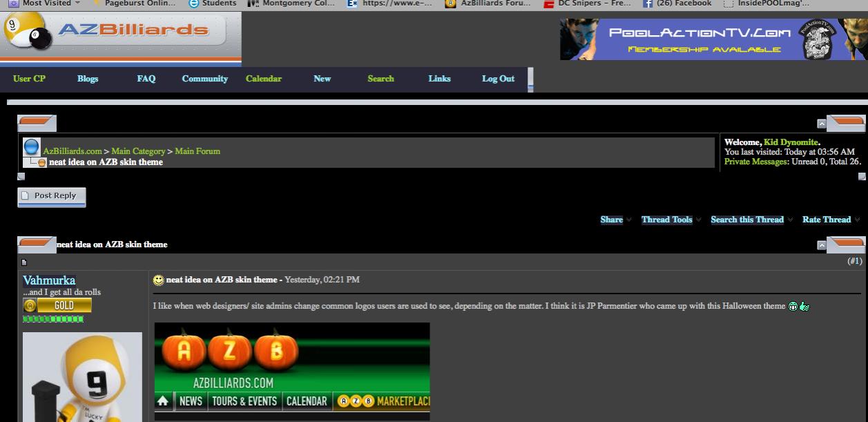The width and height of the screenshot is (868, 422).
Task: Open the Blogs section
Action: (x=88, y=79)
